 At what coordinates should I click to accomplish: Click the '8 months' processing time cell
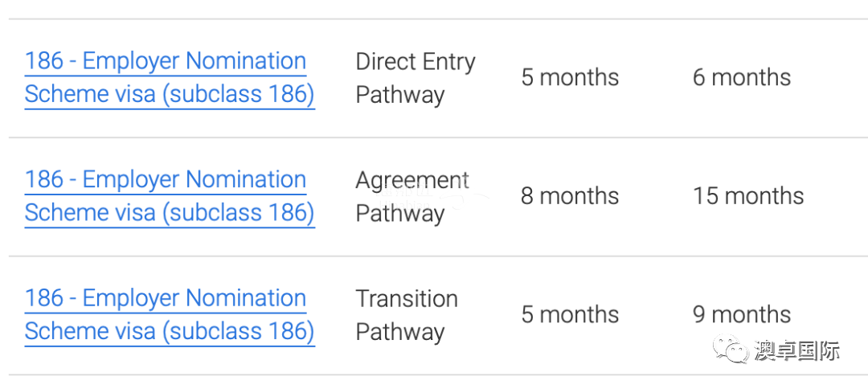tap(570, 196)
